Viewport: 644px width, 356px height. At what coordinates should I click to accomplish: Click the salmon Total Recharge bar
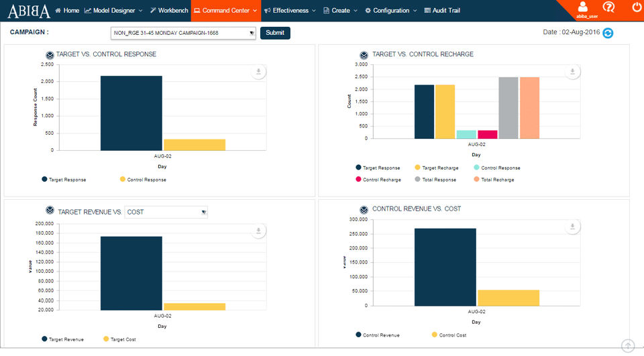coord(530,107)
